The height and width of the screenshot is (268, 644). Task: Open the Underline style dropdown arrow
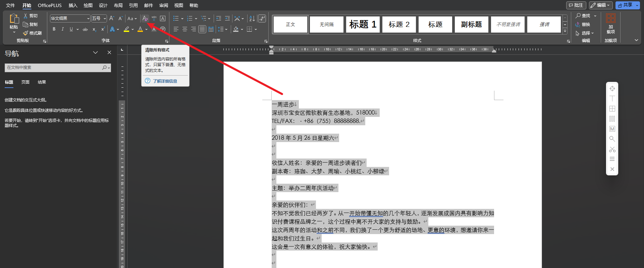tap(77, 29)
